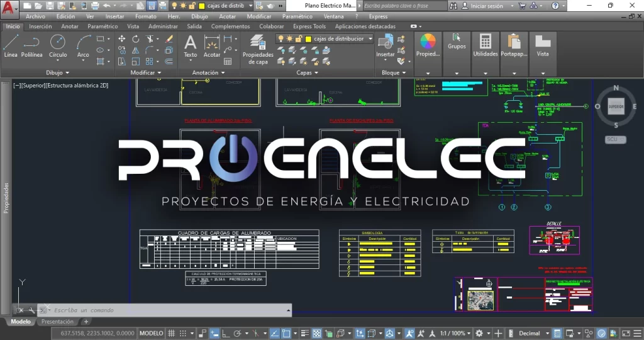Click Iniciar sesión to sign in
This screenshot has height=340, width=644.
tap(486, 6)
